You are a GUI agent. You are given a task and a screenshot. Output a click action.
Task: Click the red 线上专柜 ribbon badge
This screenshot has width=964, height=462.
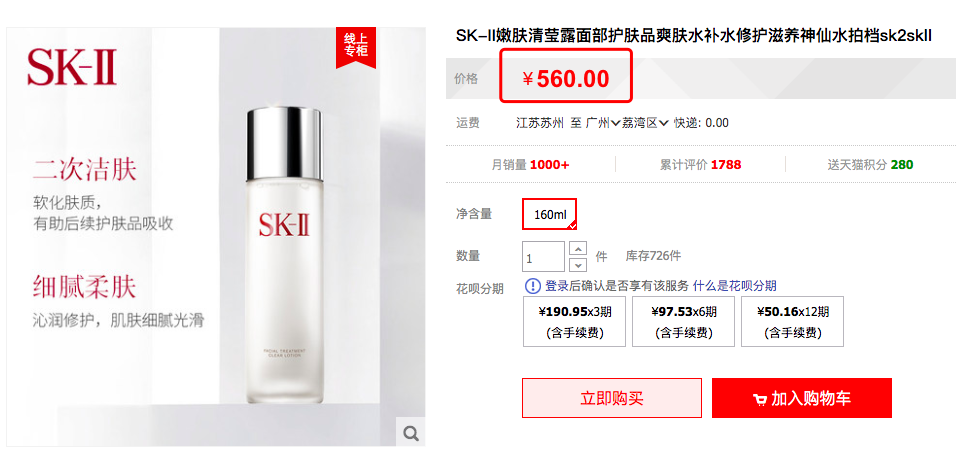point(356,47)
